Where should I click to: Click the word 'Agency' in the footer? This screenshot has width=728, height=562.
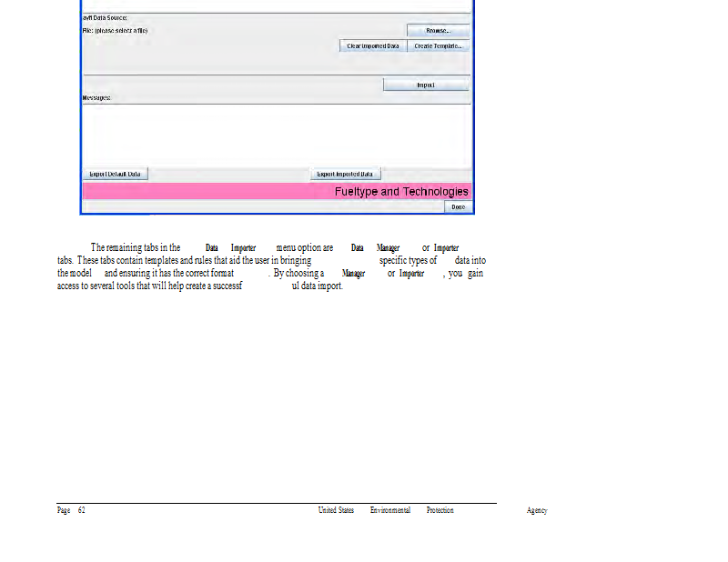point(537,510)
